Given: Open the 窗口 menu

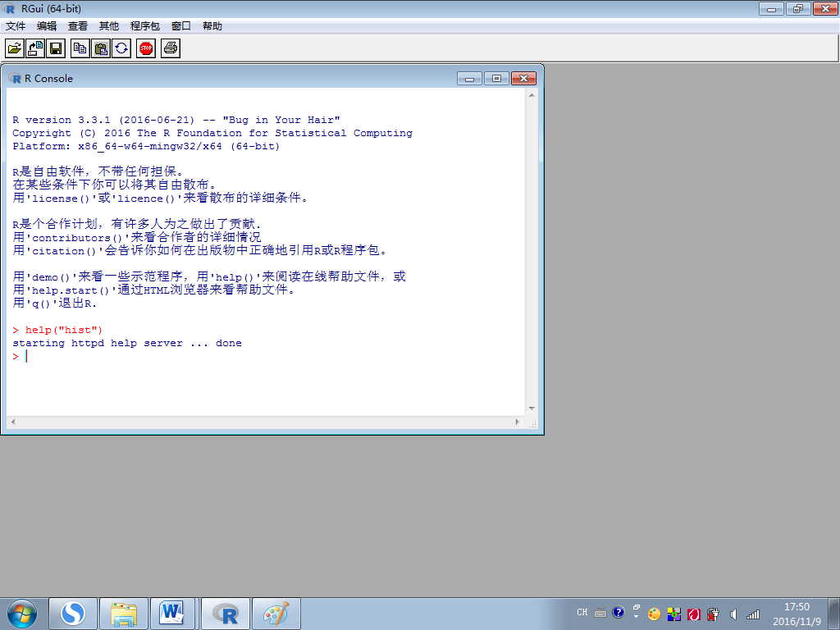Looking at the screenshot, I should [x=181, y=26].
